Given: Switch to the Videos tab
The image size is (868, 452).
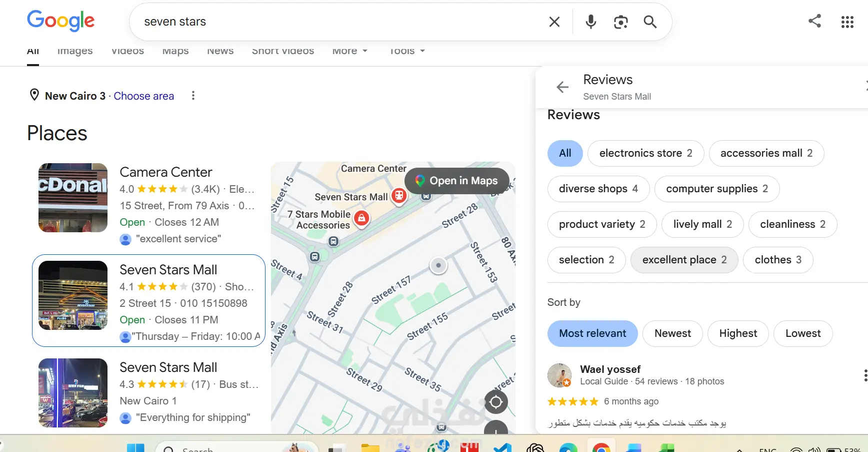Looking at the screenshot, I should click(x=127, y=51).
